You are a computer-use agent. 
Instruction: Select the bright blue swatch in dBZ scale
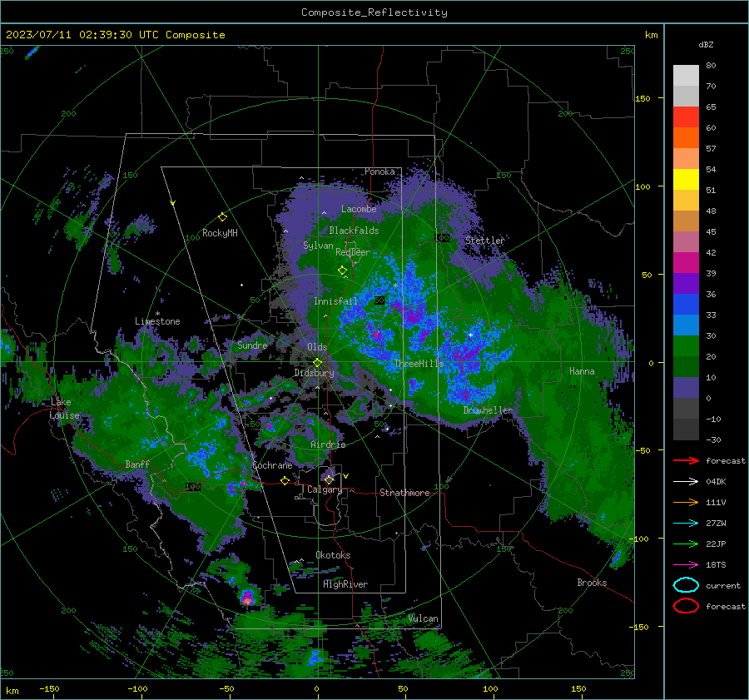click(686, 305)
